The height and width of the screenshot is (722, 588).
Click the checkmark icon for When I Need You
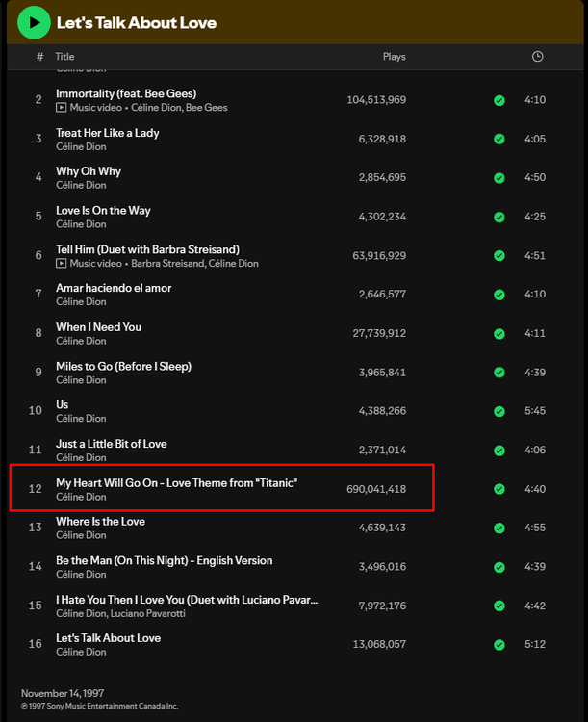click(x=499, y=333)
